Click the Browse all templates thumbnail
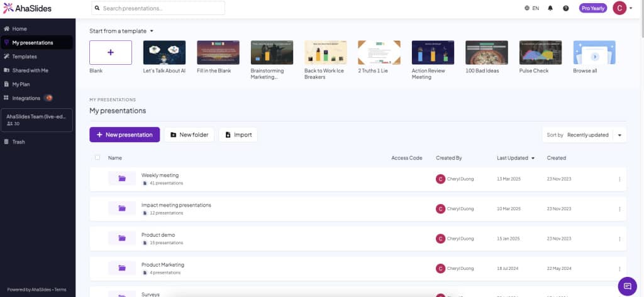The height and width of the screenshot is (297, 644). tap(594, 53)
